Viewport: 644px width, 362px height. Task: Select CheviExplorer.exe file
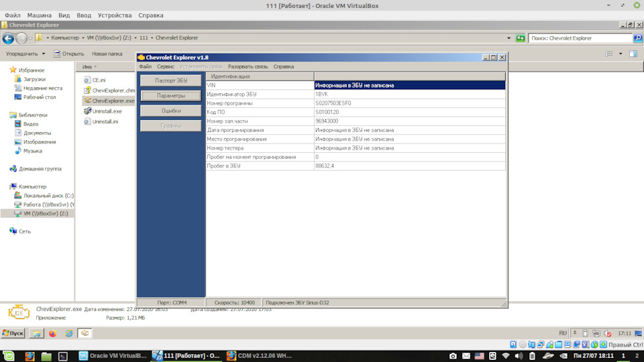click(x=109, y=101)
